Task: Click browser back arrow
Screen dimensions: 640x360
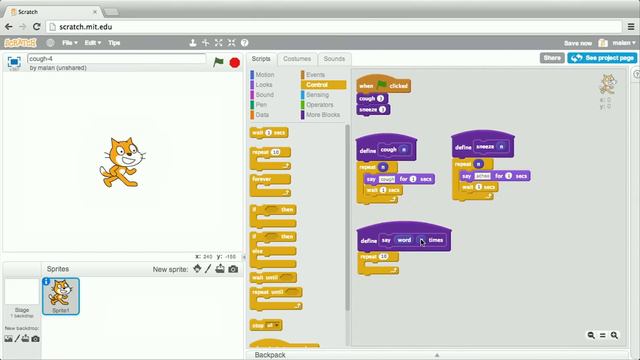Action: pos(9,27)
